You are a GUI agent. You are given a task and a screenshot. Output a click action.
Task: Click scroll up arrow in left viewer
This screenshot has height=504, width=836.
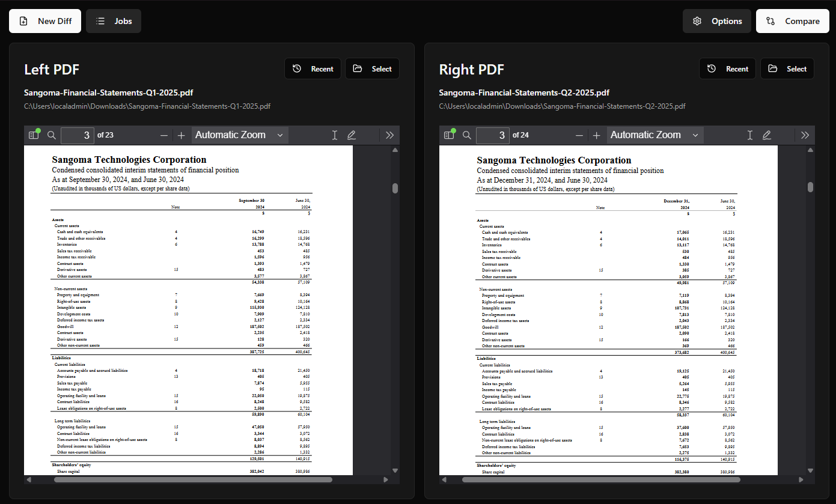pos(395,150)
